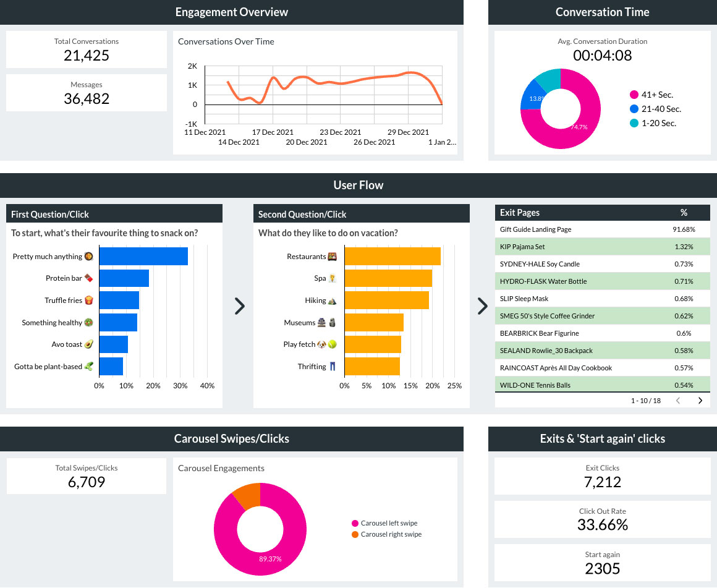Click the orange Spa bar
Screen dimensions: 717x588
pos(388,278)
